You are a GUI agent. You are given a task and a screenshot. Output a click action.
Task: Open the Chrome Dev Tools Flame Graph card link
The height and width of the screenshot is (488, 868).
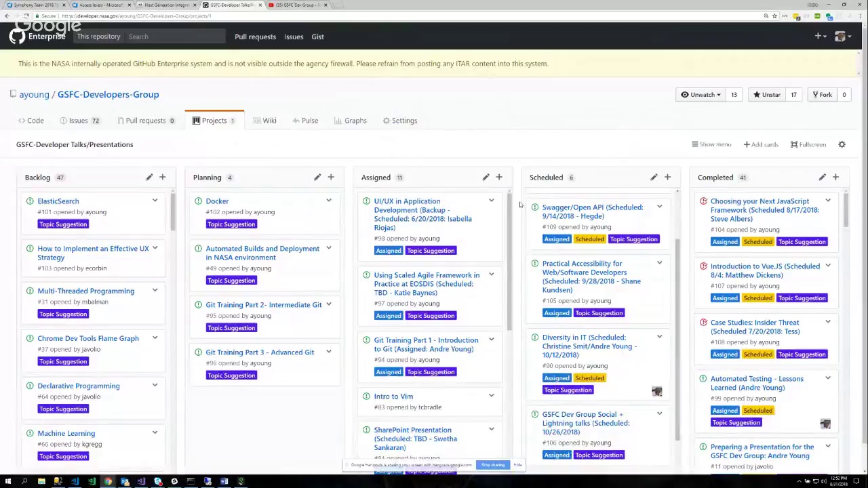point(88,338)
